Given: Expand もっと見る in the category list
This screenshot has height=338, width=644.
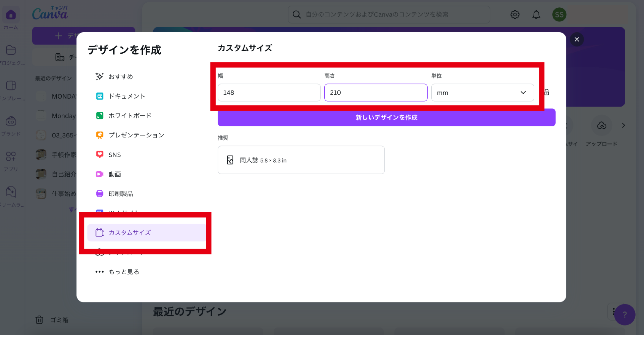Looking at the screenshot, I should coord(123,272).
